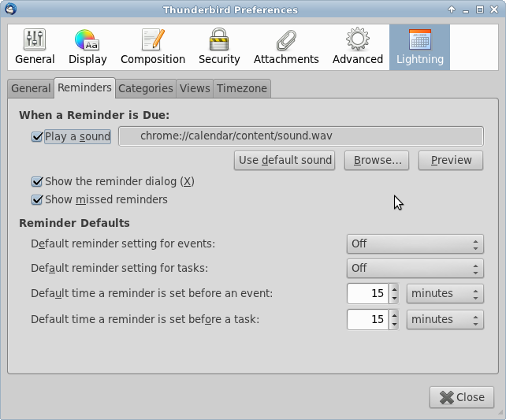This screenshot has height=420, width=506.
Task: Close window using title bar X
Action: pos(494,9)
